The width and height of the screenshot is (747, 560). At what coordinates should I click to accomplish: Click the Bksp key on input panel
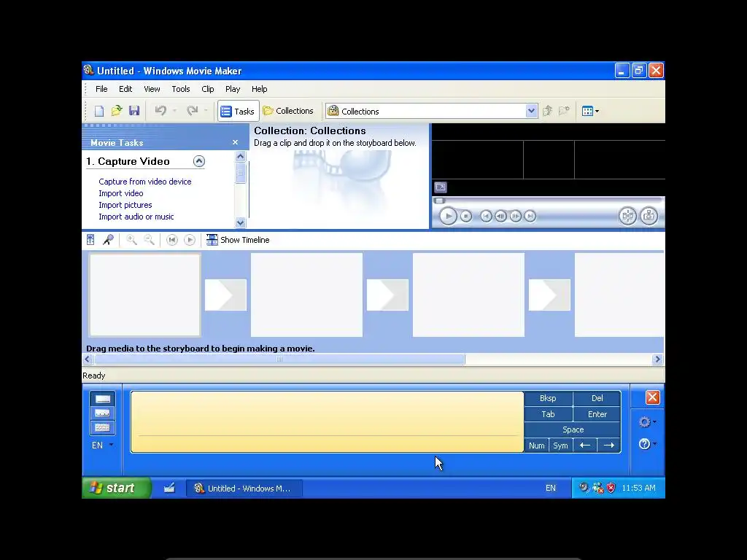click(548, 398)
